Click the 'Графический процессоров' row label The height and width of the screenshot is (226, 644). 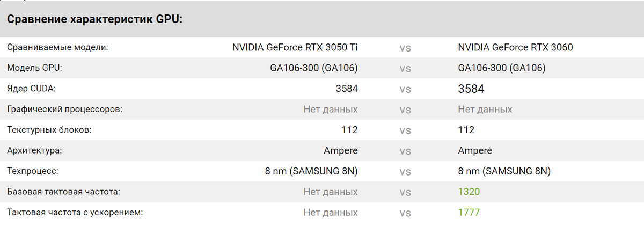(65, 110)
